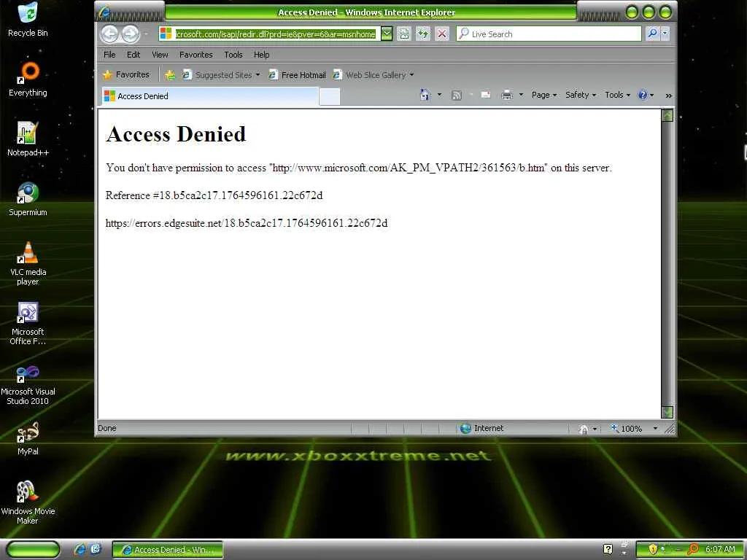The width and height of the screenshot is (747, 560).
Task: Run search with the magnifier button
Action: pyautogui.click(x=652, y=34)
